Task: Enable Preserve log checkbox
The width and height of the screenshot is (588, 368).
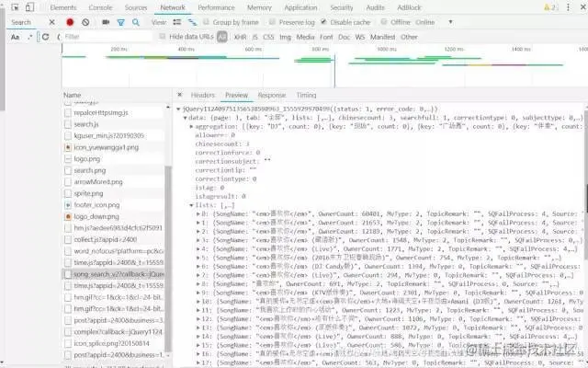Action: (272, 22)
